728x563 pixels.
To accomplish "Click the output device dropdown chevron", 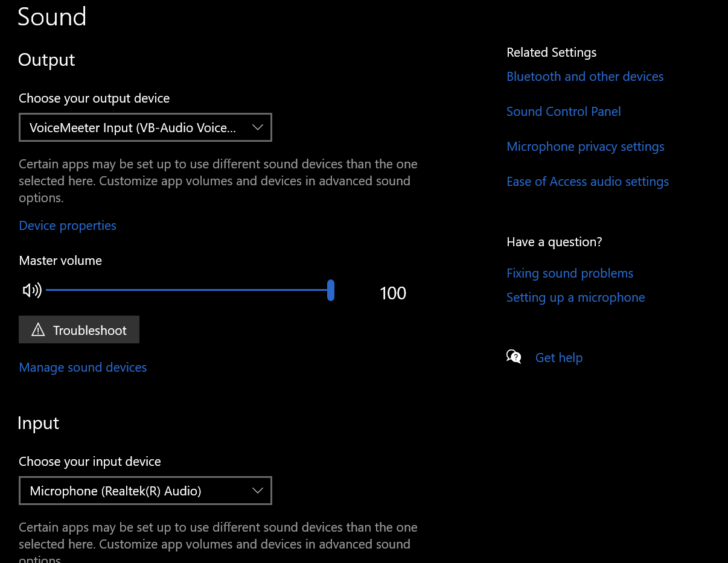I will coord(258,127).
